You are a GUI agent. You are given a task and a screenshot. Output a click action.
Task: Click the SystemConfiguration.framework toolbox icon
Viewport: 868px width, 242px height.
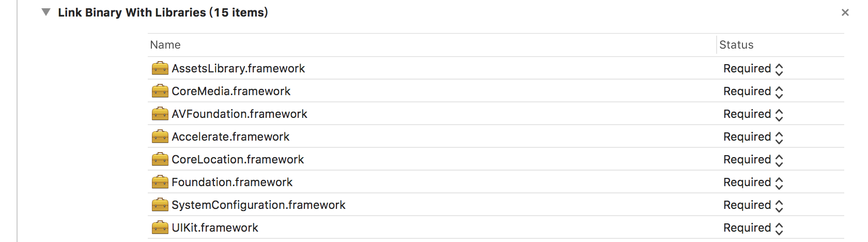coord(160,205)
